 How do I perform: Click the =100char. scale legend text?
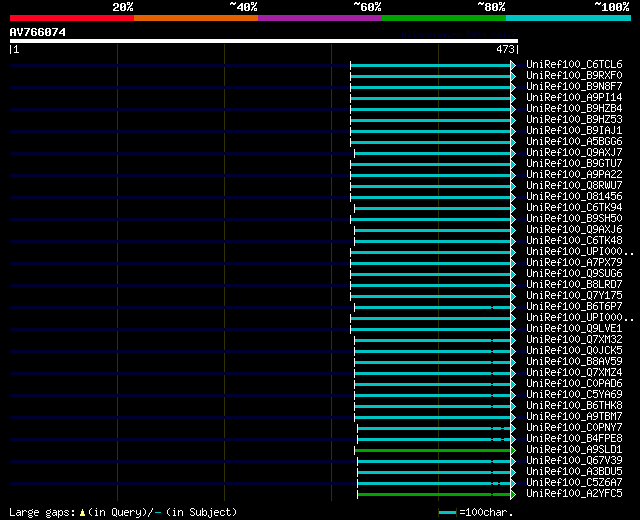tap(486, 512)
